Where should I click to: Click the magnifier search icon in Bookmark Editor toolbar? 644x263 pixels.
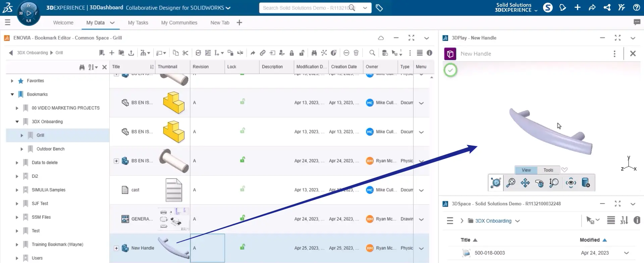[x=372, y=53]
